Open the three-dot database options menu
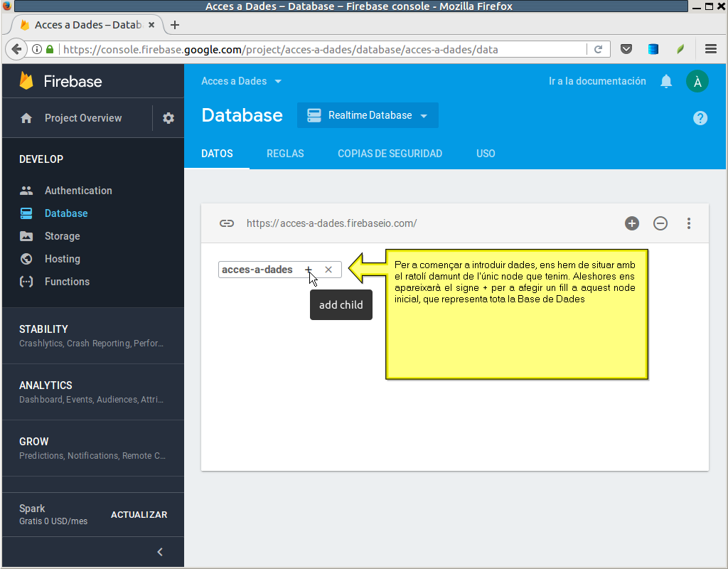Screen dimensions: 728x569 [689, 223]
